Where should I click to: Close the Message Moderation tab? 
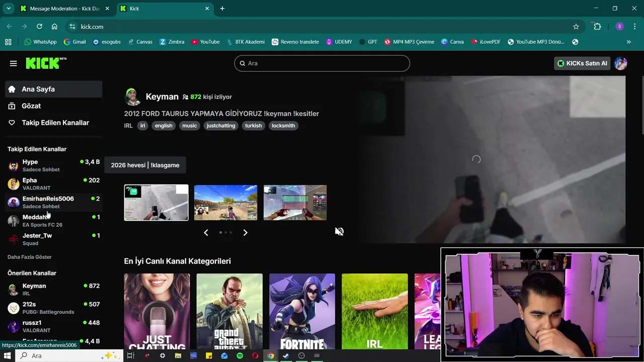[107, 9]
